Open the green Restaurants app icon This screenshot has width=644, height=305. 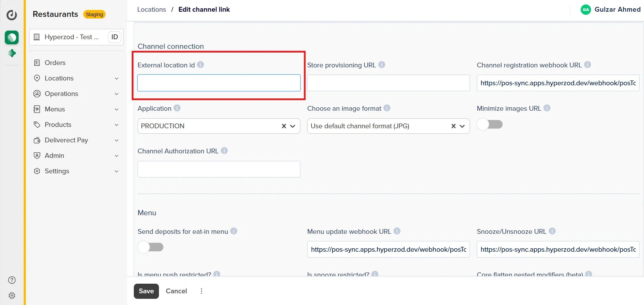(x=12, y=37)
